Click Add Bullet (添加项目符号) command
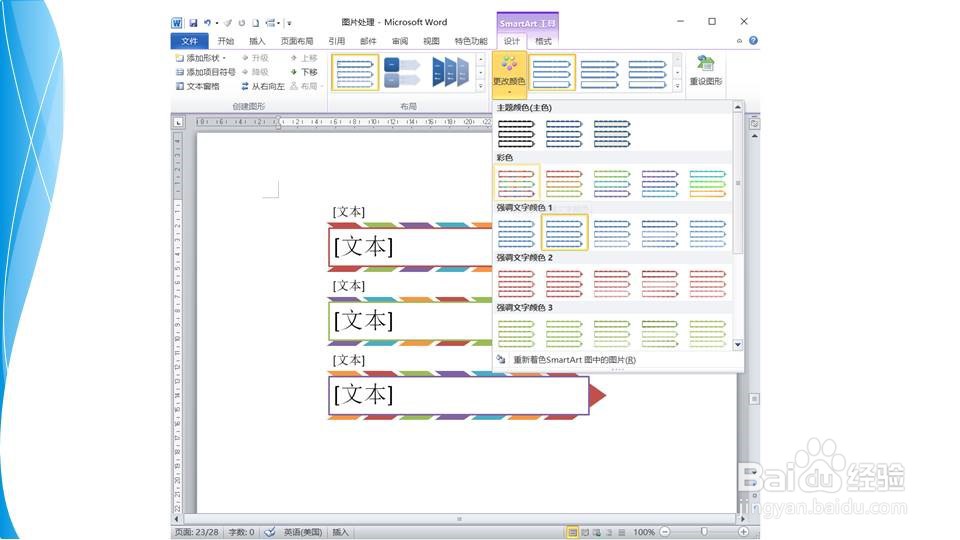Viewport: 960px width, 540px height. click(x=205, y=72)
